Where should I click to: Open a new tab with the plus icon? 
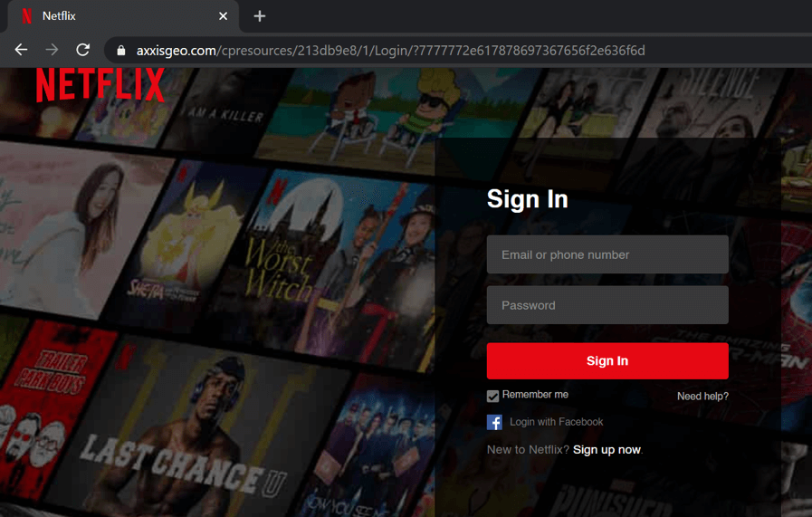pyautogui.click(x=260, y=16)
